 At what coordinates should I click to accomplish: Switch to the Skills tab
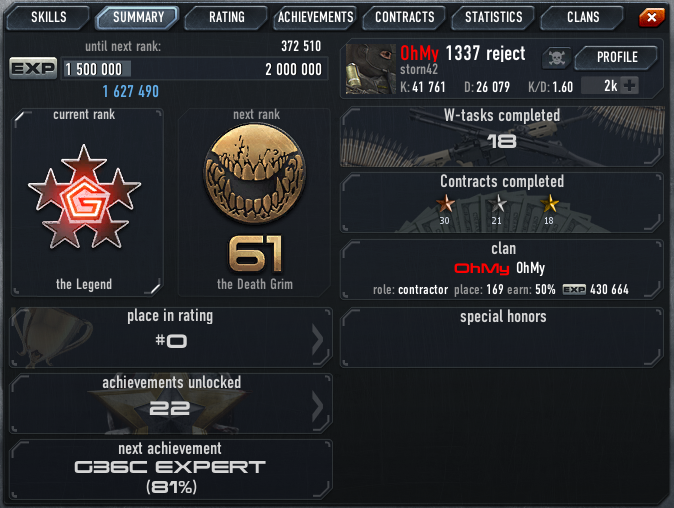coord(49,17)
